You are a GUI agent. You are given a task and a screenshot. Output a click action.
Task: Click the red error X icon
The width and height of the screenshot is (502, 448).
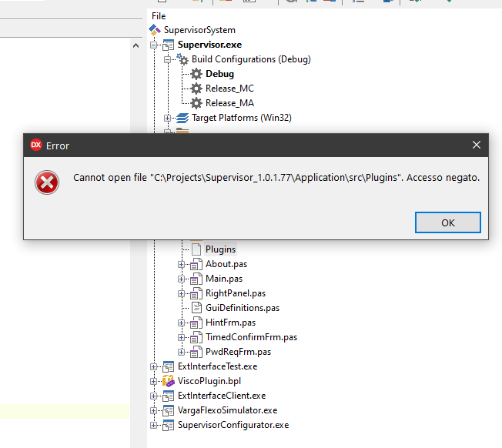pos(47,182)
